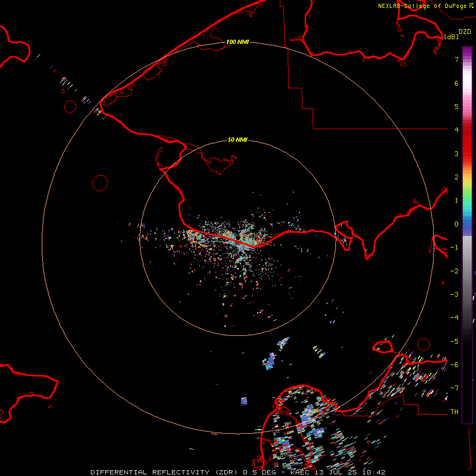Click the -3 value on the color scale
The height and width of the screenshot is (476, 476).
click(x=454, y=295)
